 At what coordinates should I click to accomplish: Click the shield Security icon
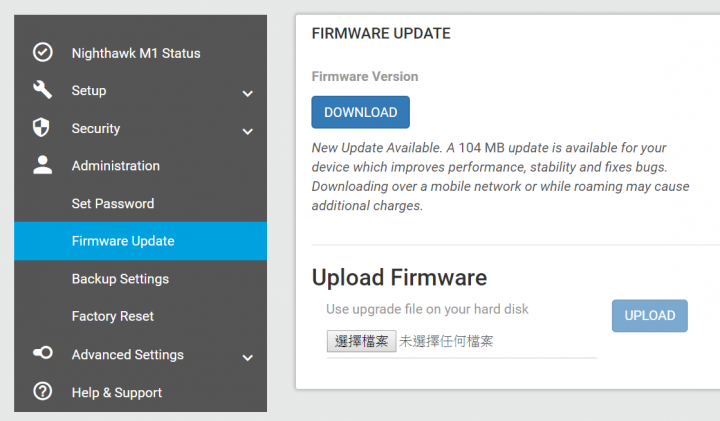tap(41, 127)
